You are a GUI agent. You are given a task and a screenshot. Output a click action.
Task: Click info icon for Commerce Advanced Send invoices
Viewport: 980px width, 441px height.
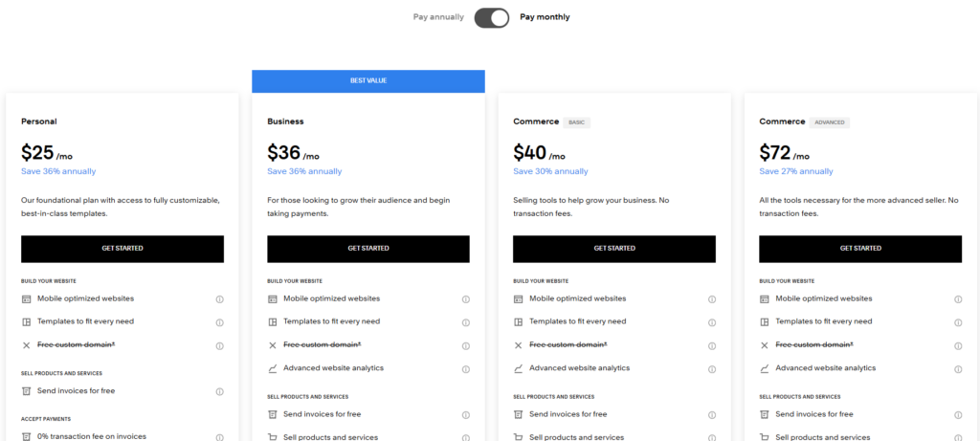click(958, 414)
